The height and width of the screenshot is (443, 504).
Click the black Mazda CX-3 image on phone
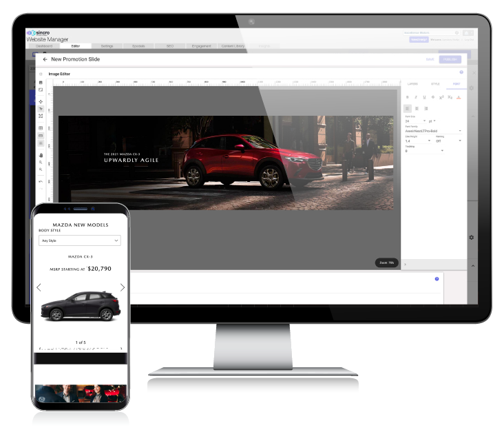point(81,307)
